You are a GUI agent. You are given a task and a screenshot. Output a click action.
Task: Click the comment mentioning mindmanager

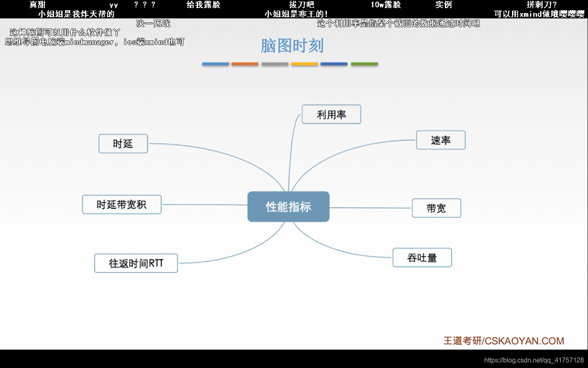(x=95, y=42)
